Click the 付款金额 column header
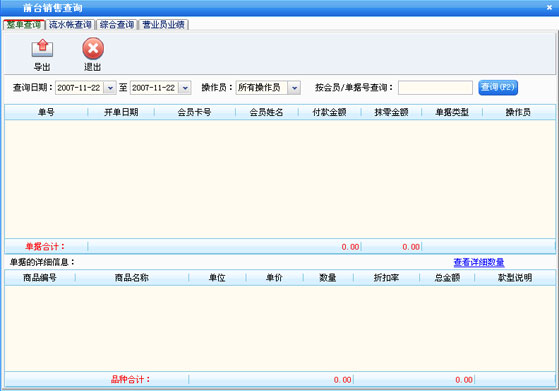Screen dimensions: 559x391 pyautogui.click(x=329, y=112)
